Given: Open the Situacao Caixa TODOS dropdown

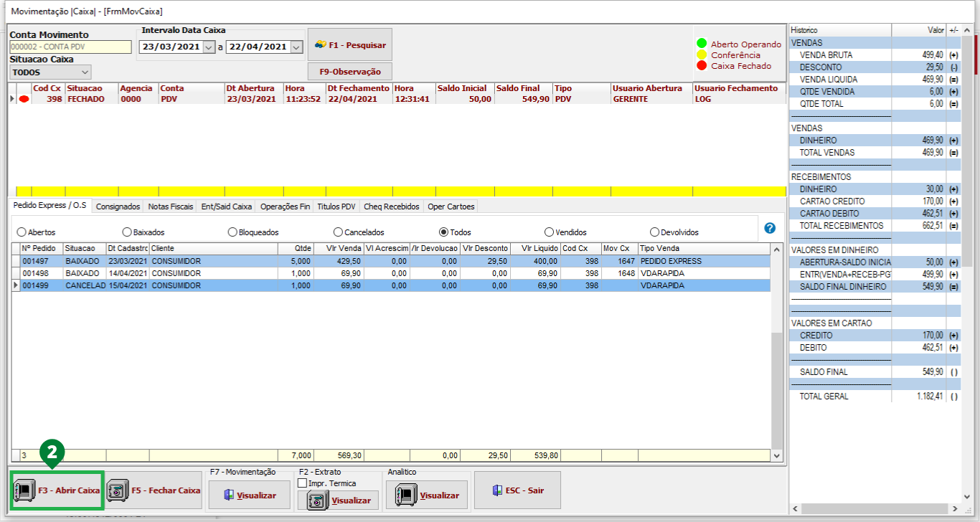Looking at the screenshot, I should pyautogui.click(x=85, y=72).
